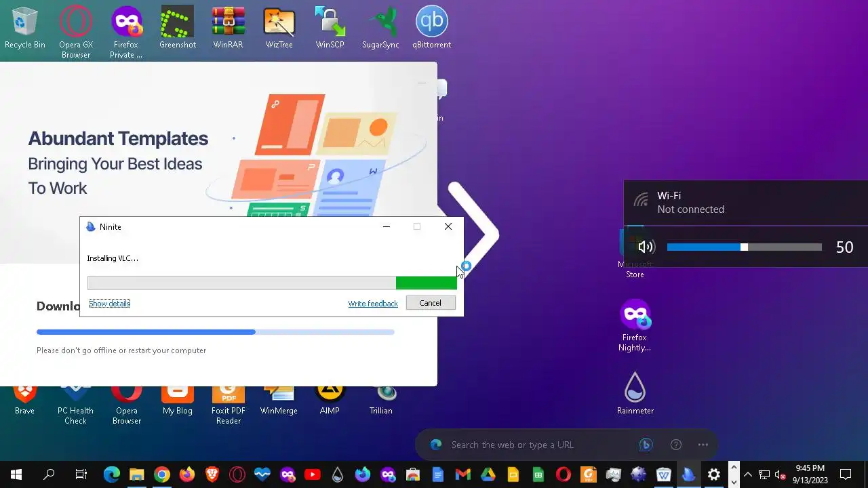Click the YouTube taskbar icon

312,474
